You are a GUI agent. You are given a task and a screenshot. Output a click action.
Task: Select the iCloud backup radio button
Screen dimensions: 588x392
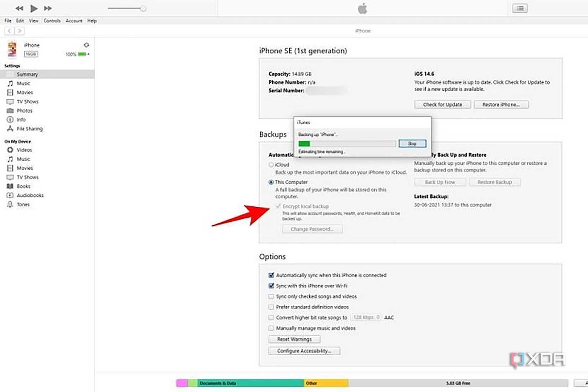click(271, 165)
